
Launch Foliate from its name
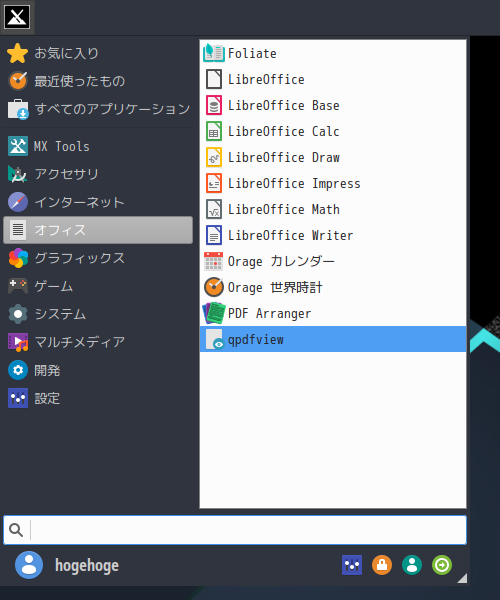click(x=252, y=53)
